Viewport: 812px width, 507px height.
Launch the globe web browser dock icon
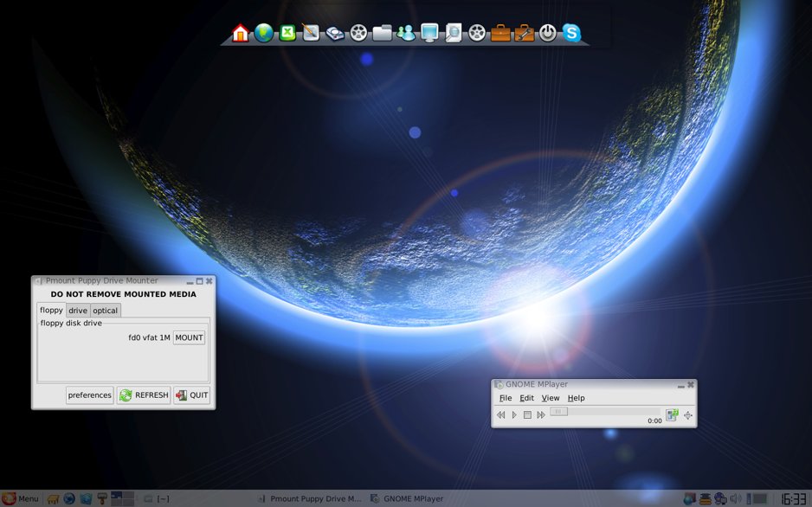coord(263,33)
